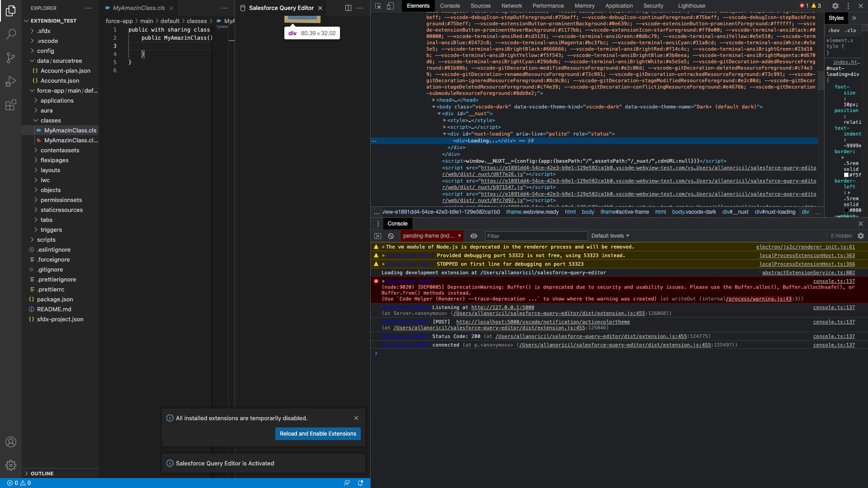This screenshot has width=868, height=488.
Task: Open the pending-frame JavaScript context dropdown
Action: point(432,236)
